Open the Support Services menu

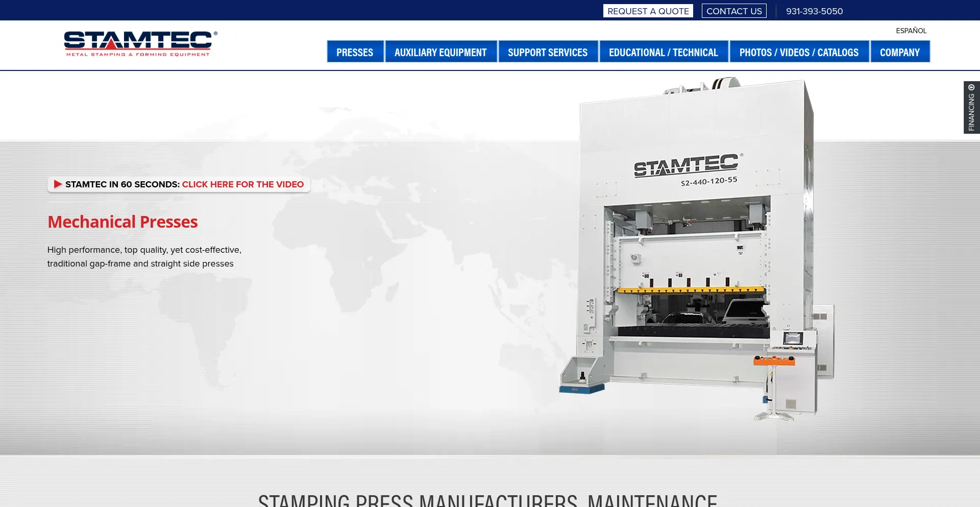click(548, 52)
